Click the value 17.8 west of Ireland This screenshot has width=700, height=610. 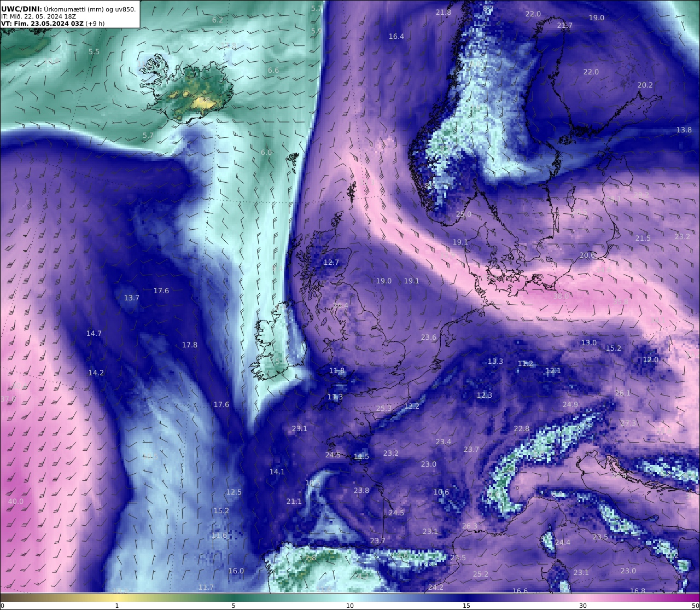(x=190, y=345)
